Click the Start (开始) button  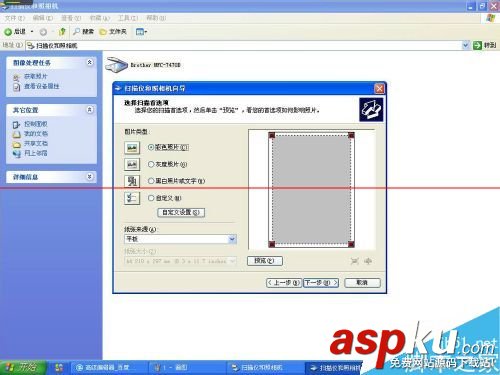point(23,368)
